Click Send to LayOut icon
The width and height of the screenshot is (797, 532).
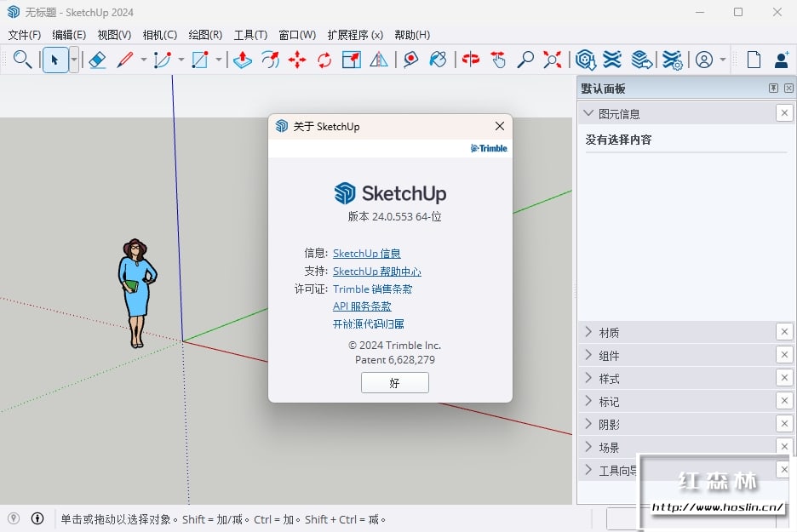642,60
